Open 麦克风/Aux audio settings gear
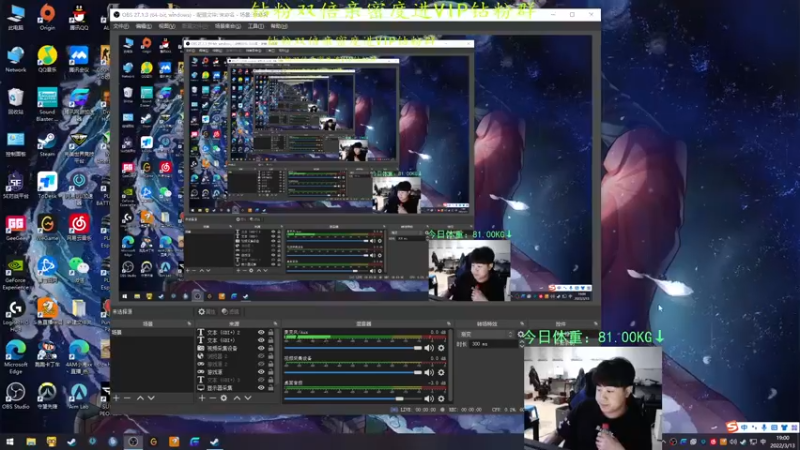The width and height of the screenshot is (800, 450). click(x=441, y=348)
